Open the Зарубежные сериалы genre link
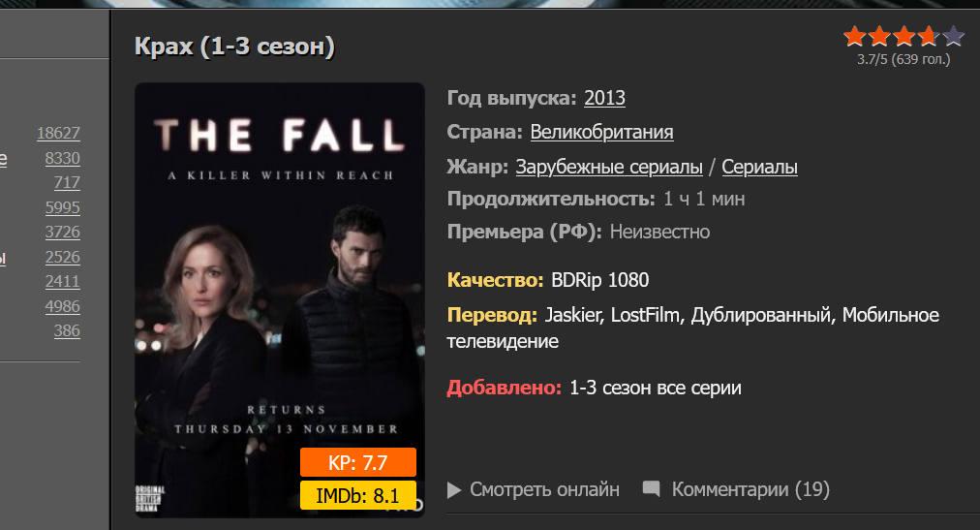The image size is (980, 530). point(609,167)
